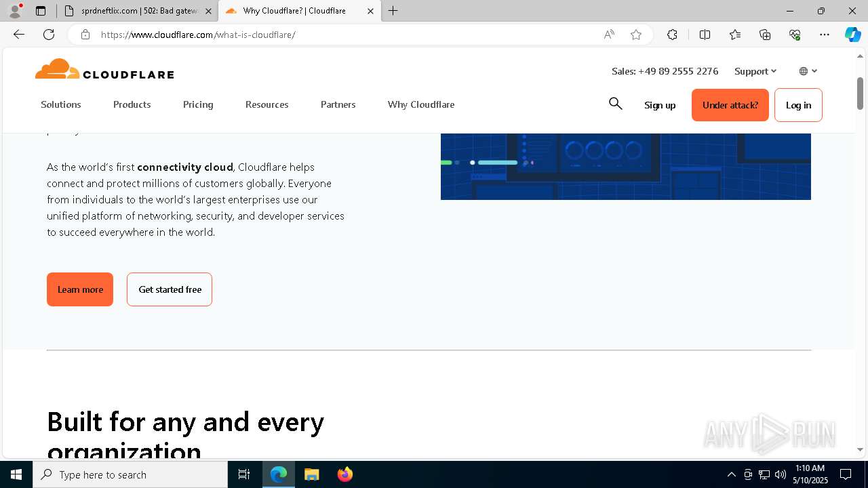Open the Partners menu
Image resolution: width=868 pixels, height=488 pixels.
338,104
